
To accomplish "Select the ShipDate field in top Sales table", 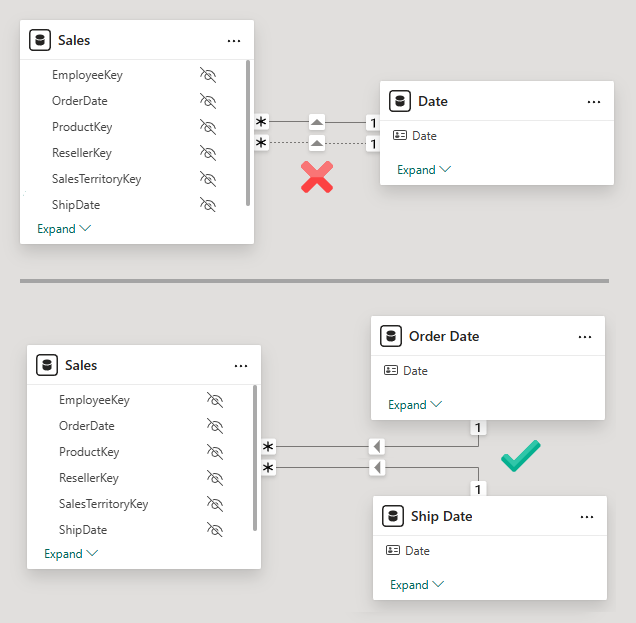I will (x=76, y=205).
